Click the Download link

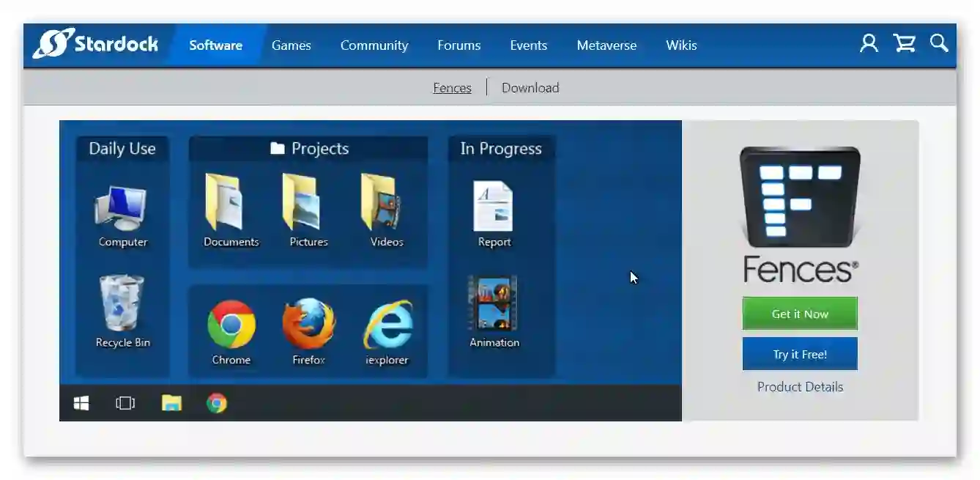(x=530, y=88)
